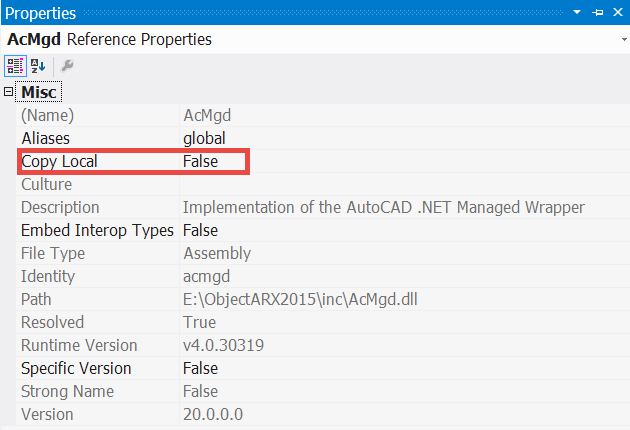Click Embed Interop Types False value

point(200,230)
